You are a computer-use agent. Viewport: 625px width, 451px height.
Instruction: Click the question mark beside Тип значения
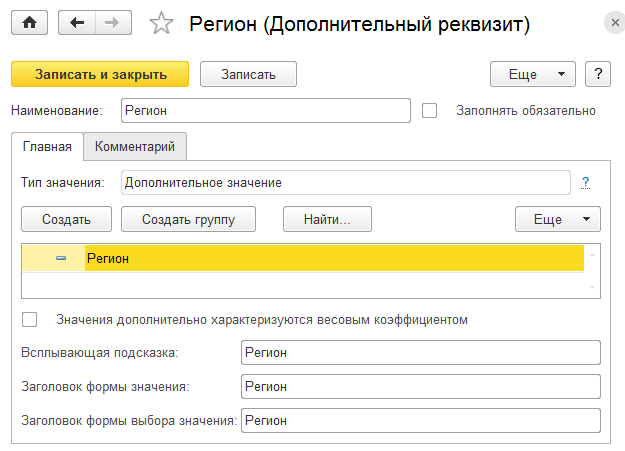tap(585, 182)
